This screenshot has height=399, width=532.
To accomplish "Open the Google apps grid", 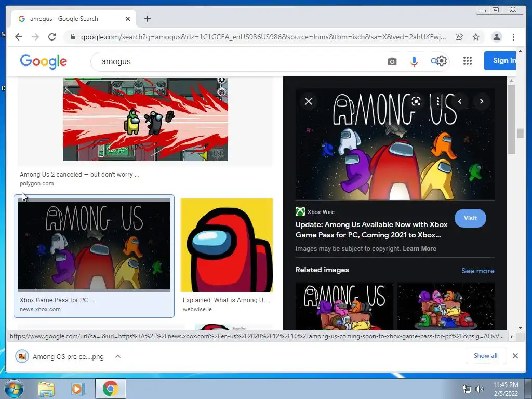I will click(x=468, y=61).
